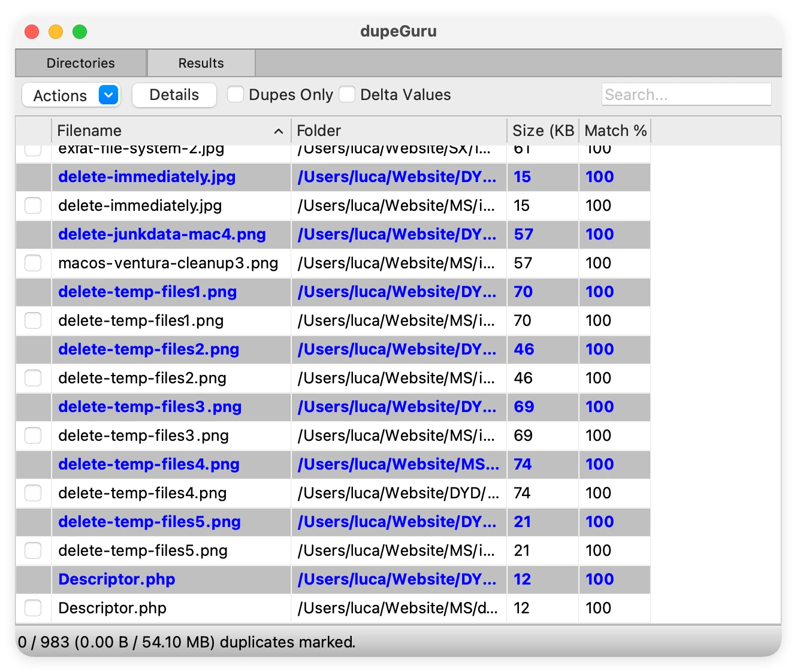Image resolution: width=797 pixels, height=672 pixels.
Task: Click the bold /Users/luca/Website/MS... folder cell
Action: click(x=398, y=464)
